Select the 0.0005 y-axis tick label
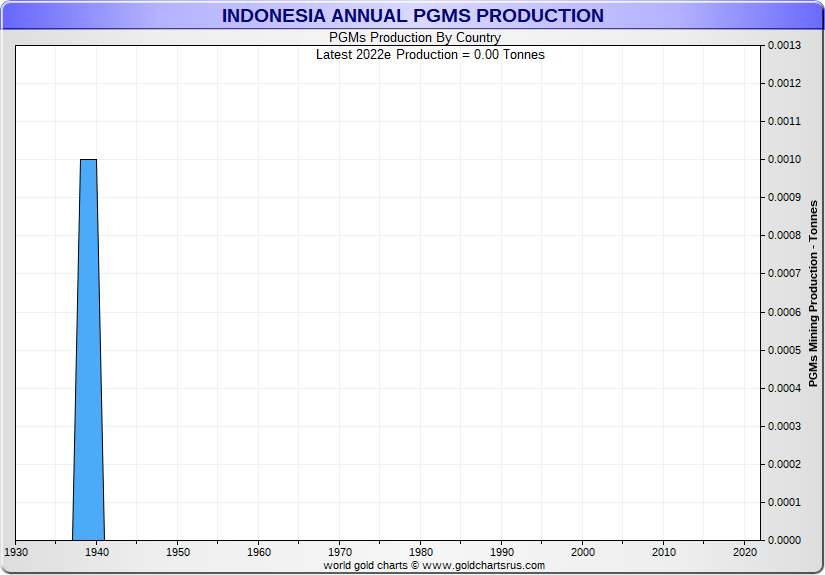Viewport: 825px width, 575px height. click(784, 350)
